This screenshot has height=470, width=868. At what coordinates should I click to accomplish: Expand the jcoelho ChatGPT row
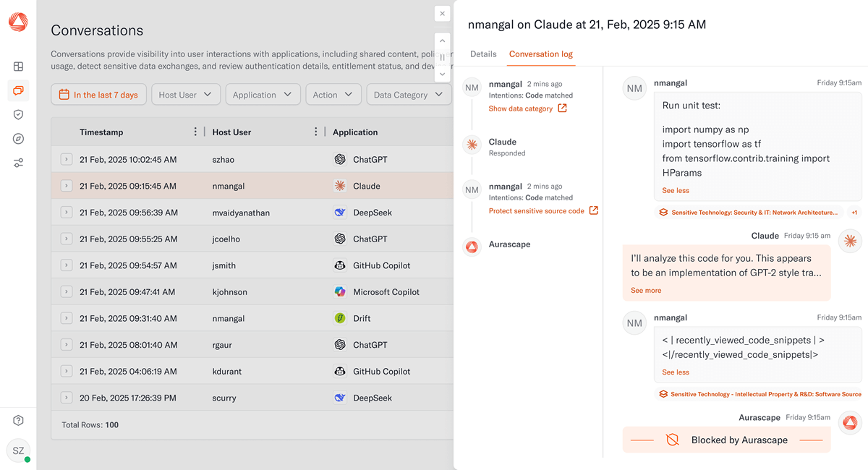click(x=66, y=239)
